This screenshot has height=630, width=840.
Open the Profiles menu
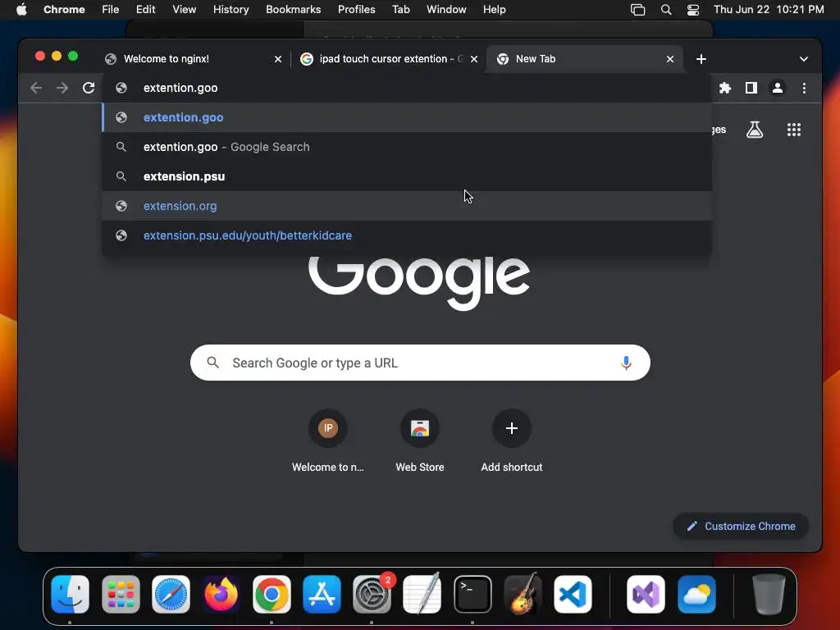pyautogui.click(x=357, y=10)
